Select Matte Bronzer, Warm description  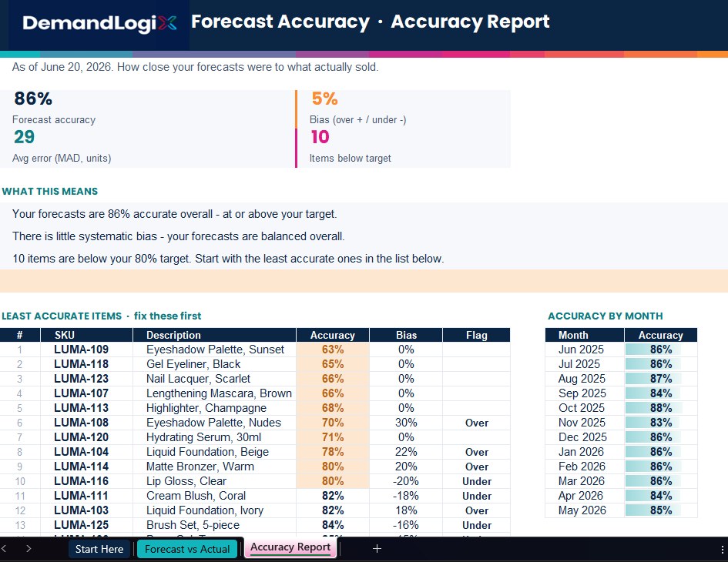tap(214, 467)
